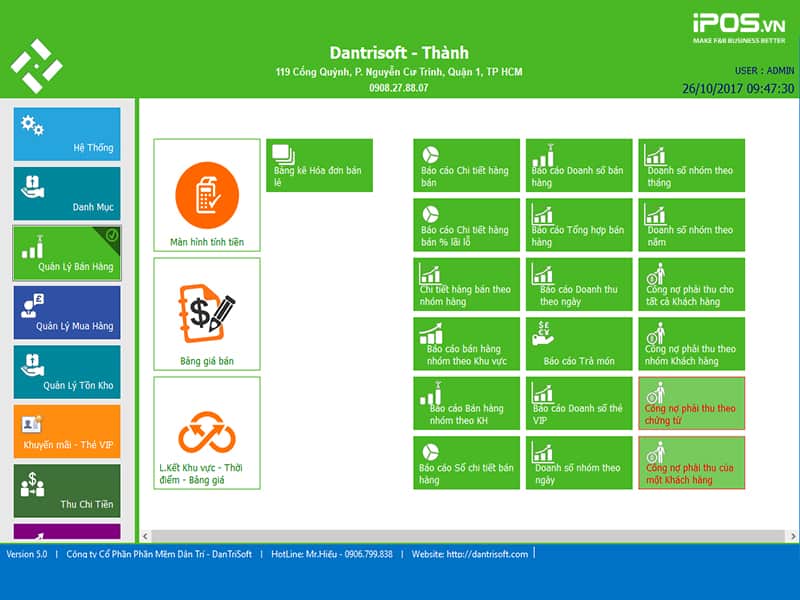800x600 pixels.
Task: Select the Hệ Thống sidebar menu
Action: [67, 134]
